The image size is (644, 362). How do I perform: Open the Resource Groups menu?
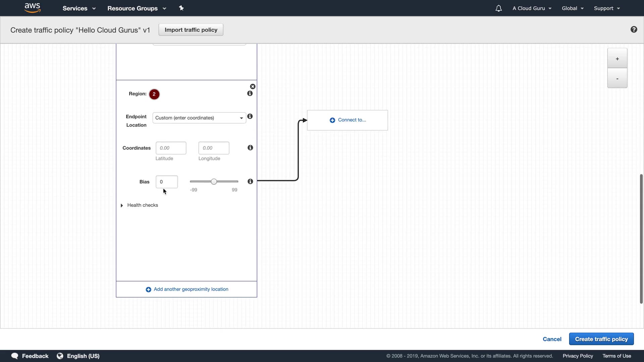click(x=137, y=8)
